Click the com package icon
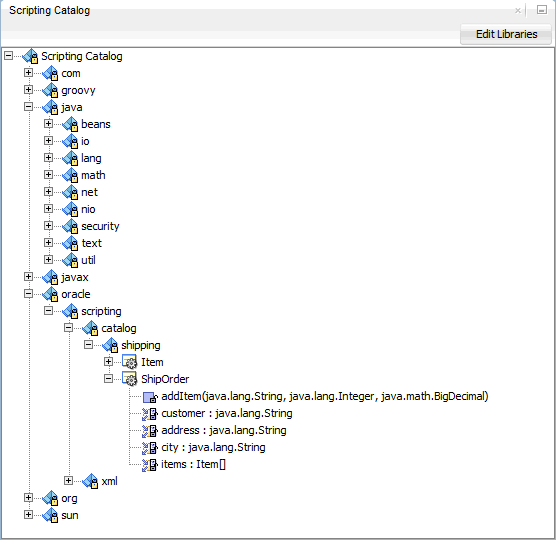Image resolution: width=556 pixels, height=540 pixels. pos(50,73)
